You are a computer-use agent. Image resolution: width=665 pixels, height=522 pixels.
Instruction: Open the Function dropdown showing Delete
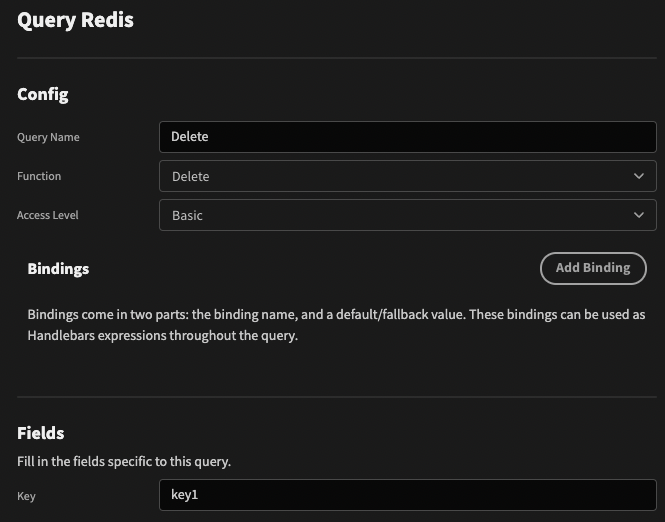pos(408,176)
